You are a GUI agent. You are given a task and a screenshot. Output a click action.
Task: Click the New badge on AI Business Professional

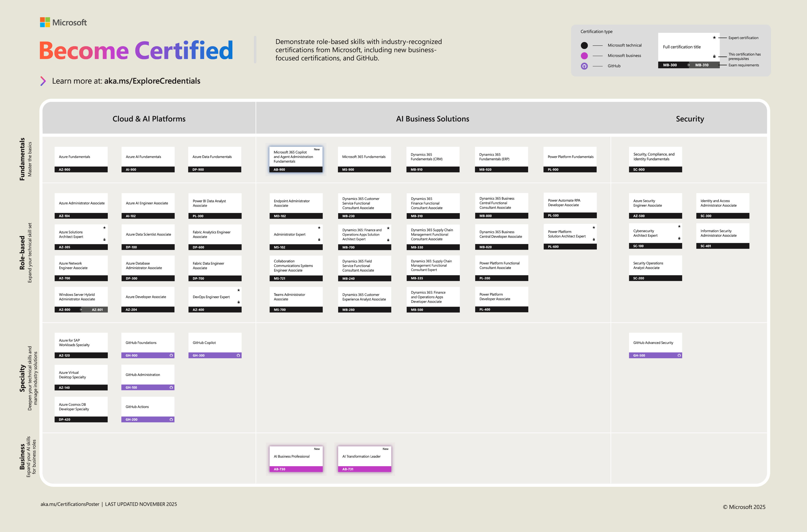coord(317,449)
